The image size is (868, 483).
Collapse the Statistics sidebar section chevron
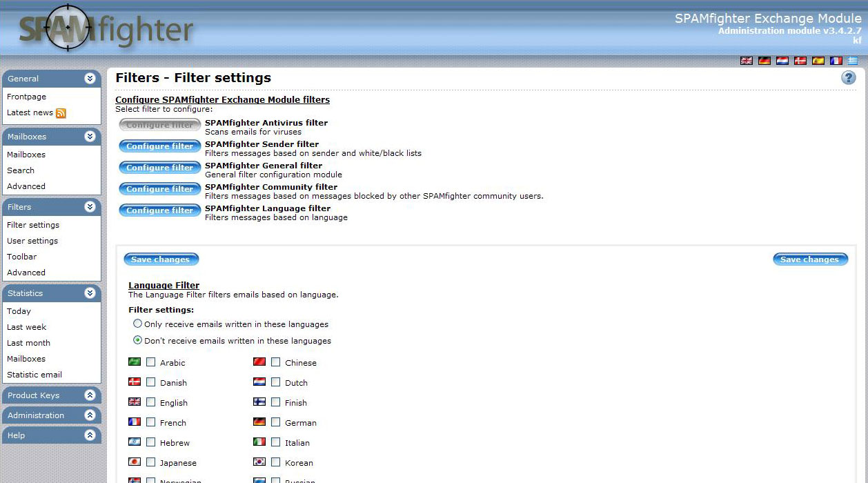pyautogui.click(x=90, y=293)
